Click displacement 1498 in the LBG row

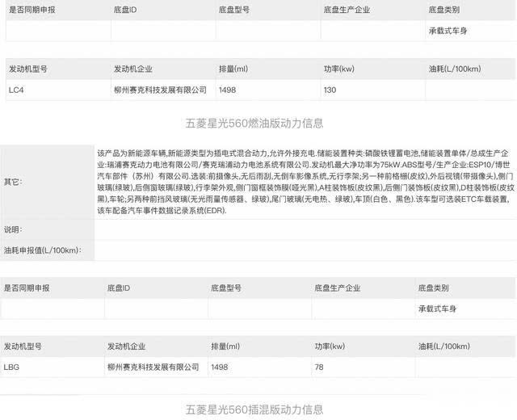click(219, 367)
